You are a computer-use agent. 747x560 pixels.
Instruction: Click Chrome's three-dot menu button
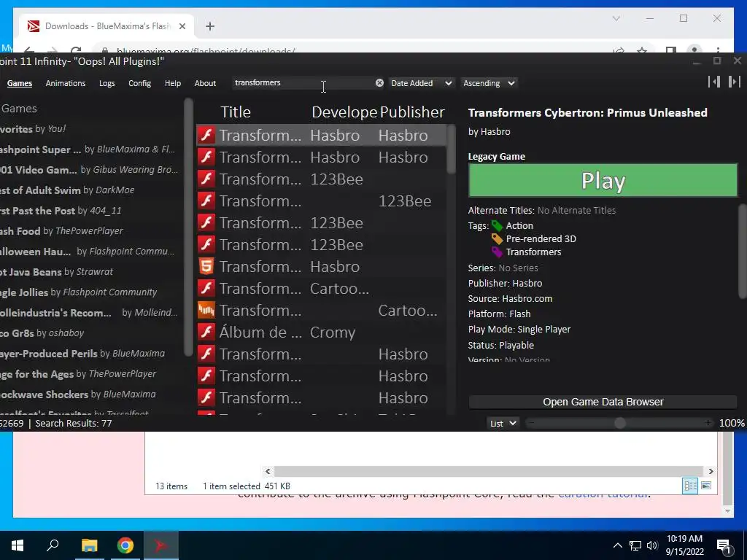pos(718,50)
